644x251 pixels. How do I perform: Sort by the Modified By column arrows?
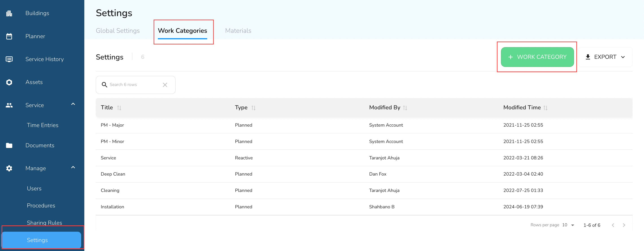click(405, 108)
